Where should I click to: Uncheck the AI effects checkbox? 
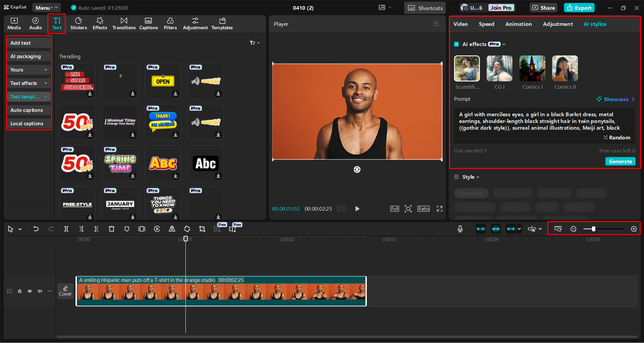(x=456, y=44)
